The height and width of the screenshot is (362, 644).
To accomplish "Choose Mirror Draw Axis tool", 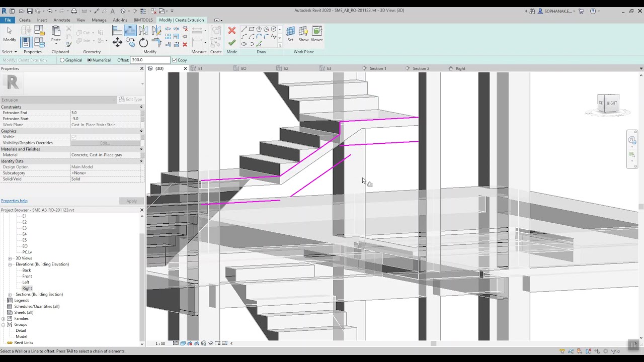I will 156,30.
